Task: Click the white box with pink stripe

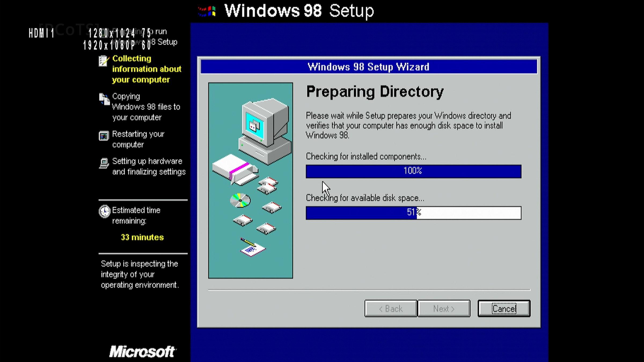Action: click(x=235, y=169)
